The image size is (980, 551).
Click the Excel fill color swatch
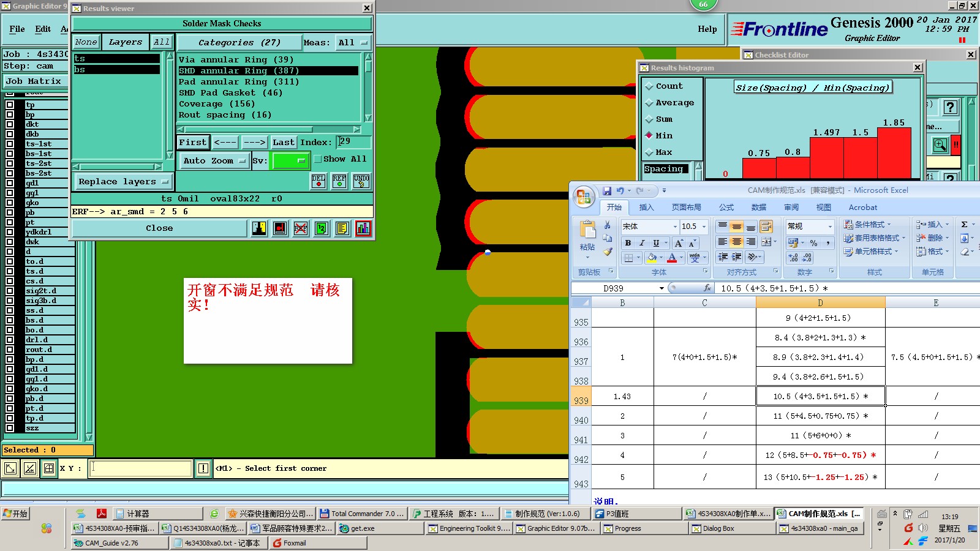click(652, 258)
